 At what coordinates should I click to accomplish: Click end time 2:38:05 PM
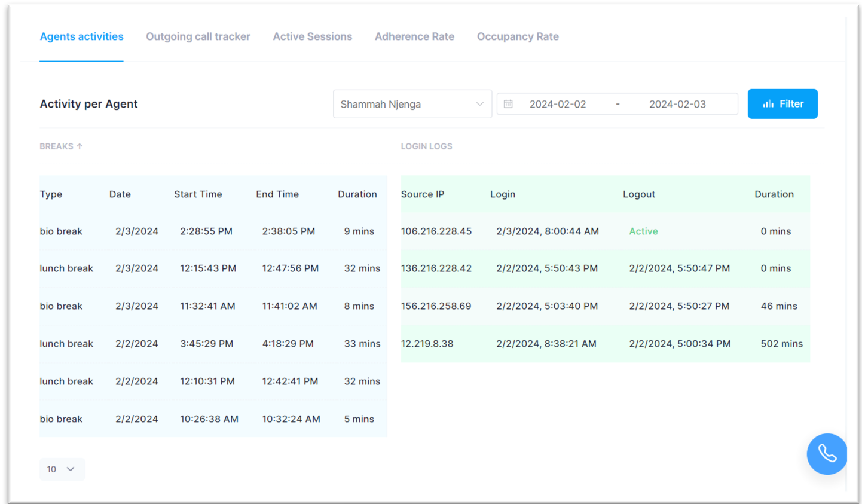[x=288, y=231]
